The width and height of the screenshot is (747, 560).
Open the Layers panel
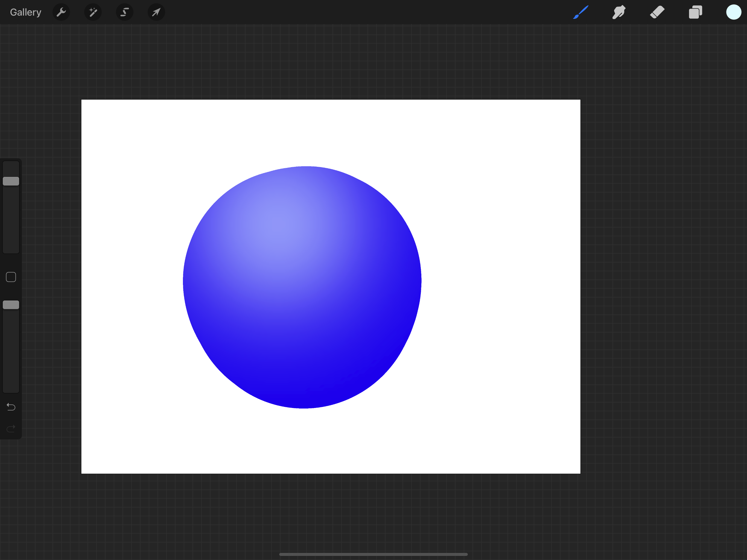(695, 12)
